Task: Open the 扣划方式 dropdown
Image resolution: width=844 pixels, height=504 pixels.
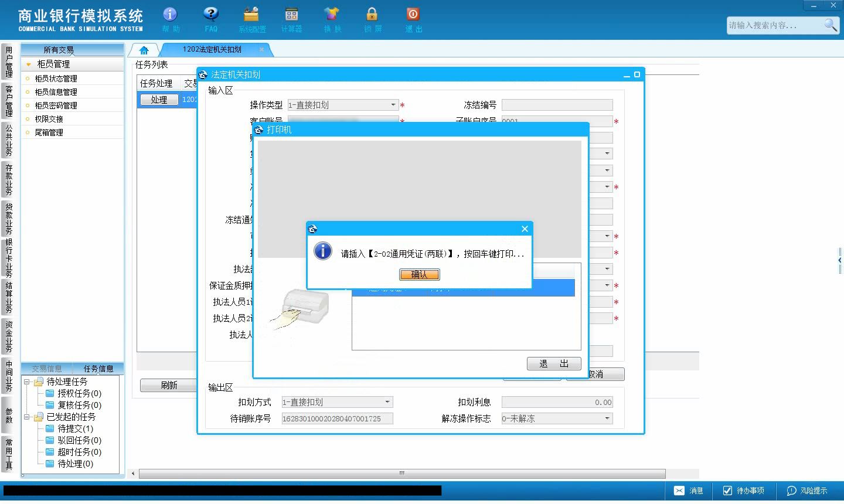Action: click(387, 402)
